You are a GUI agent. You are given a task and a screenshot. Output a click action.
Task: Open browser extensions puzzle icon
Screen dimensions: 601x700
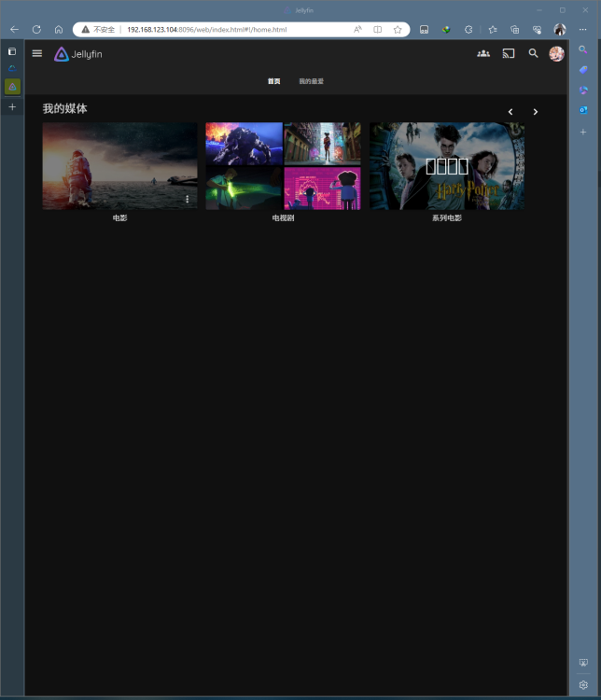[x=468, y=30]
